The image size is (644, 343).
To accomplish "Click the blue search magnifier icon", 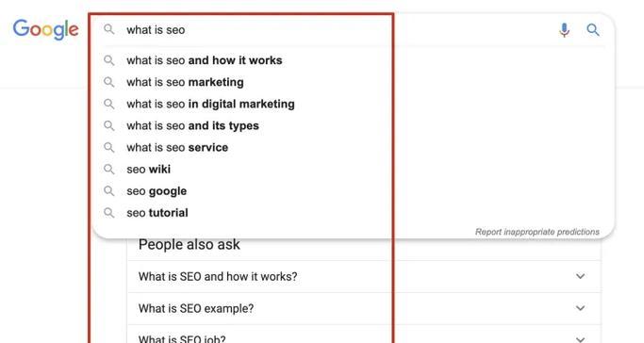I will coord(593,30).
